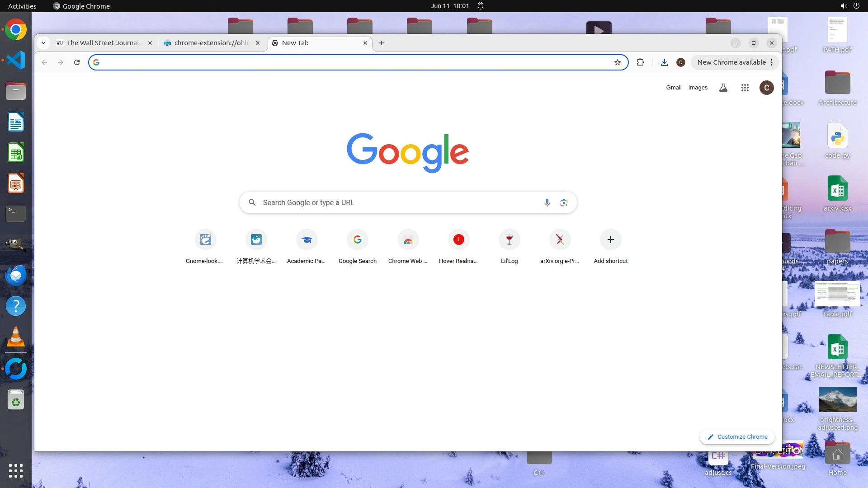This screenshot has width=868, height=488.
Task: Open the Extensions puzzle icon
Action: (x=640, y=62)
